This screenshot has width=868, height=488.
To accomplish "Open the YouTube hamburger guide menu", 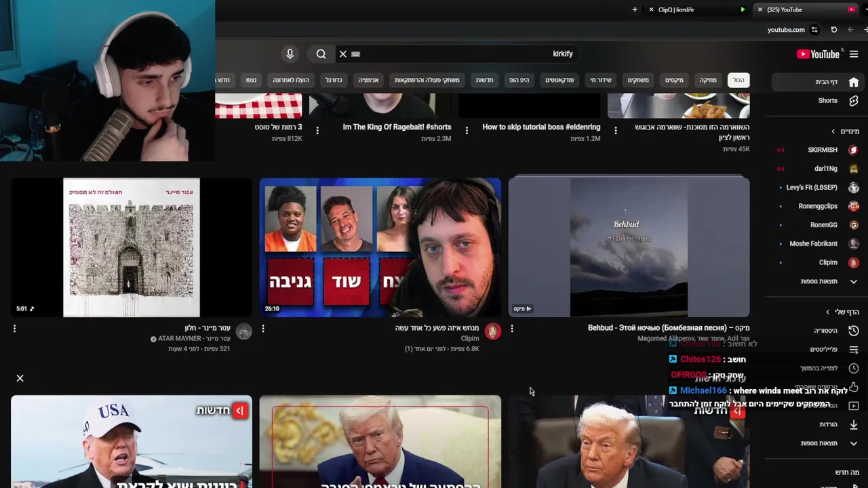I will (854, 54).
